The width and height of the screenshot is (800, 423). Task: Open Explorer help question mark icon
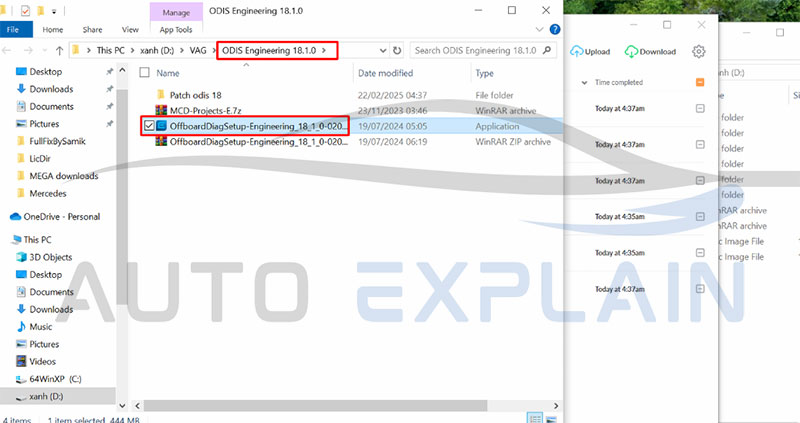pos(555,30)
